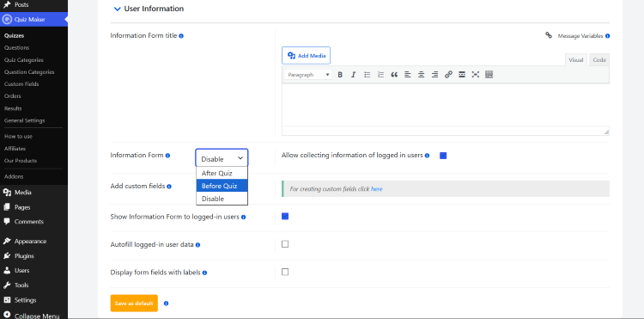Align editor text center
The height and width of the screenshot is (319, 644).
(x=421, y=75)
